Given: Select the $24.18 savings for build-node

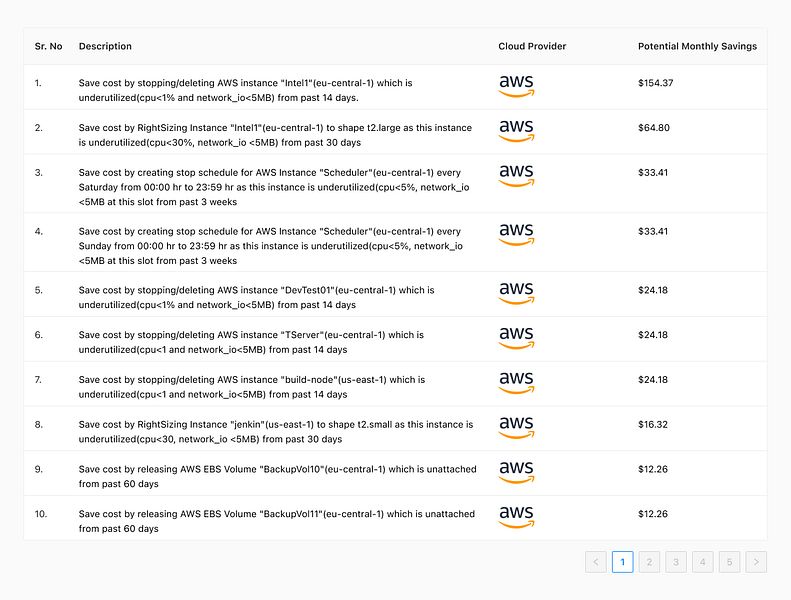Looking at the screenshot, I should (653, 380).
